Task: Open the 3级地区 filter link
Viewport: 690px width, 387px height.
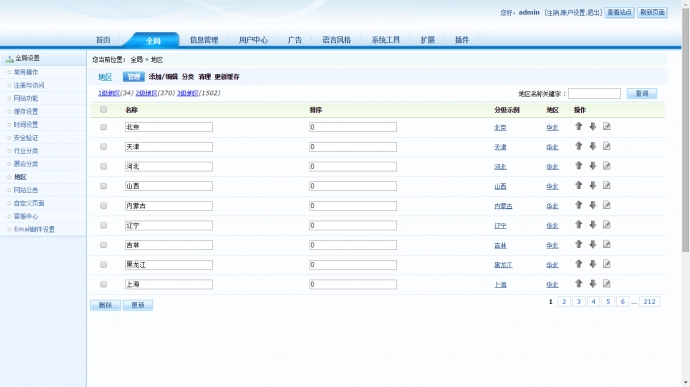Action: tap(187, 93)
